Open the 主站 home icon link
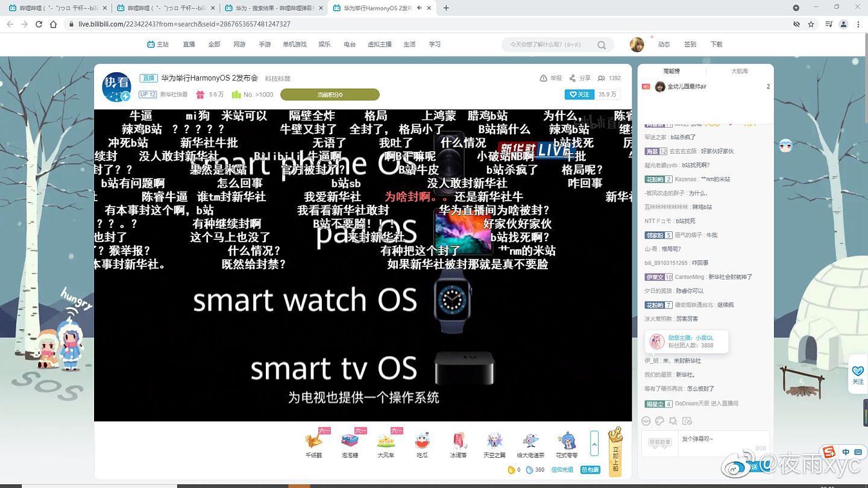 (x=158, y=45)
